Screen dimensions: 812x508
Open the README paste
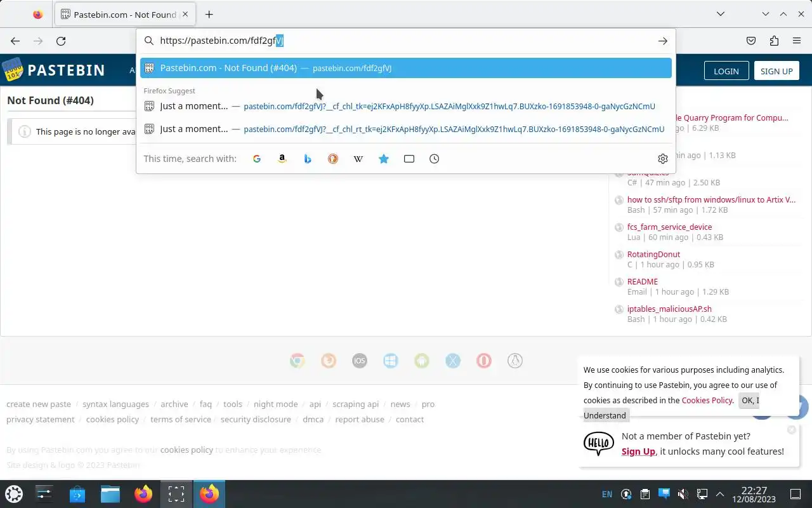pos(643,281)
